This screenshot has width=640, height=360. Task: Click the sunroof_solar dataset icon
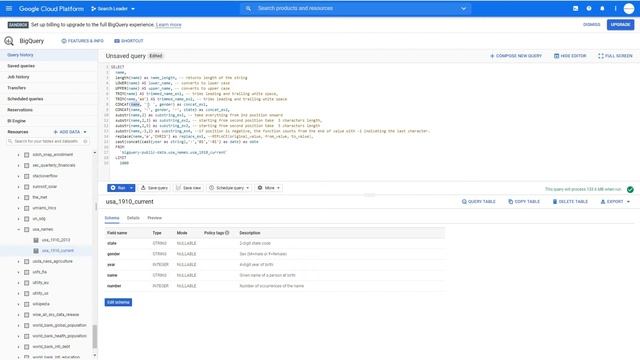pos(27,187)
